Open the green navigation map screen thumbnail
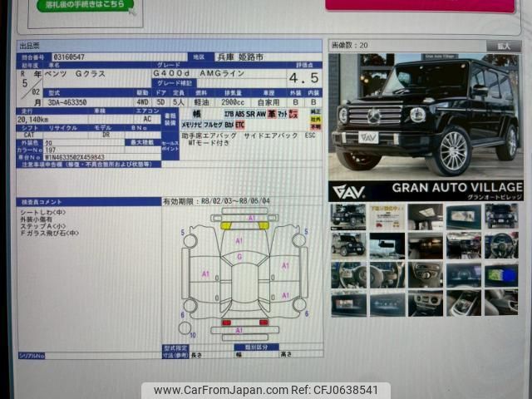This screenshot has height=399, width=532. click(501, 275)
